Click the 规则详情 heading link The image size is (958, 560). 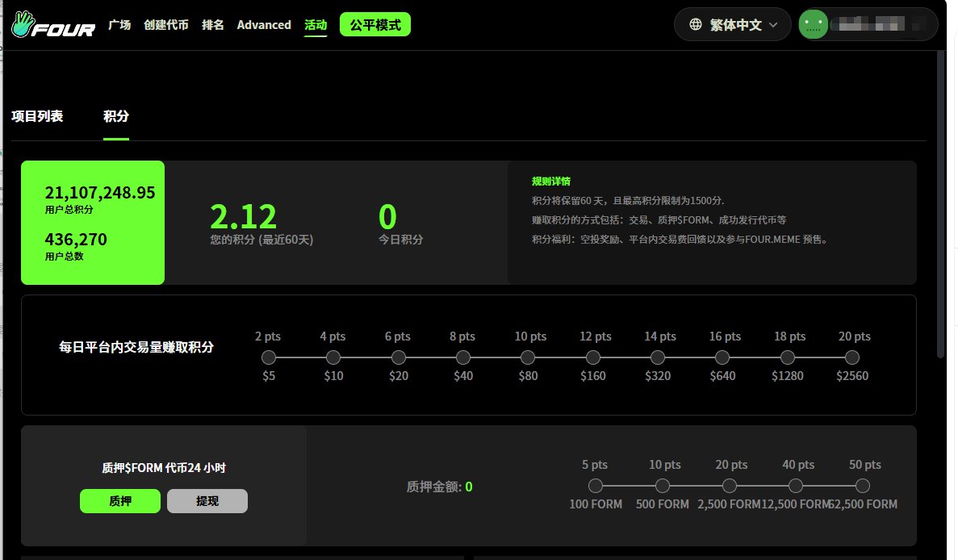coord(551,182)
